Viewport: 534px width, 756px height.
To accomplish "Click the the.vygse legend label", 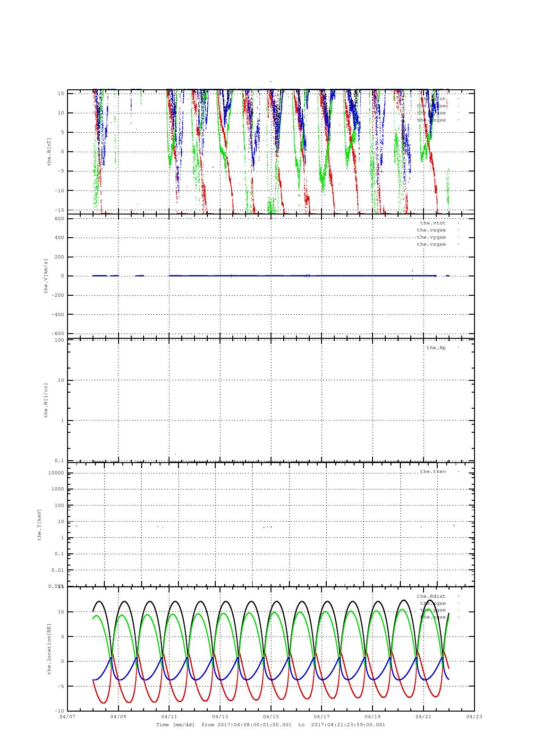I will pyautogui.click(x=431, y=237).
